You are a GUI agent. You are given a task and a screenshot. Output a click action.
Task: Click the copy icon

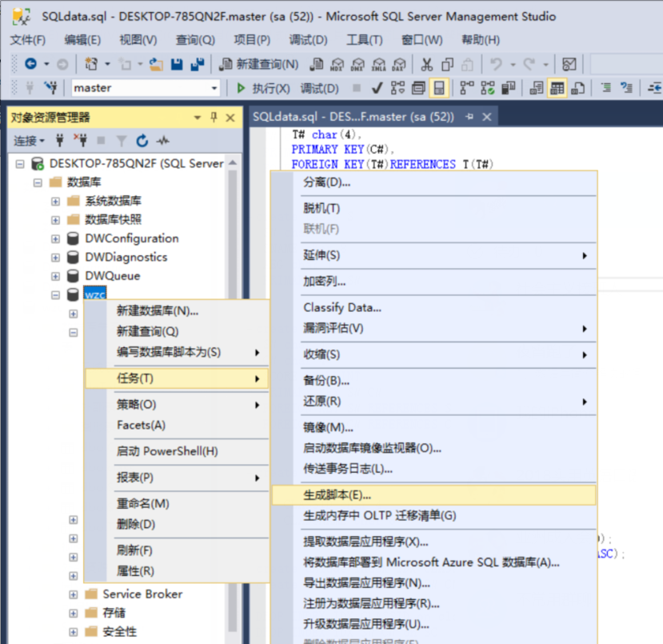coord(447,64)
